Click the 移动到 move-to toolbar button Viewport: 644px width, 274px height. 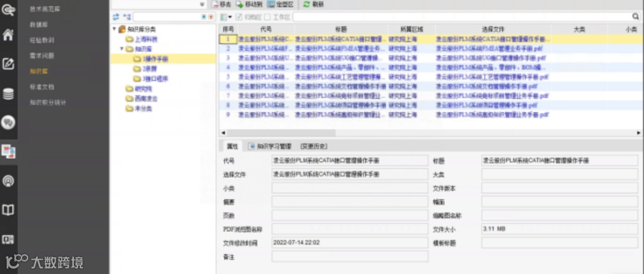pos(249,5)
